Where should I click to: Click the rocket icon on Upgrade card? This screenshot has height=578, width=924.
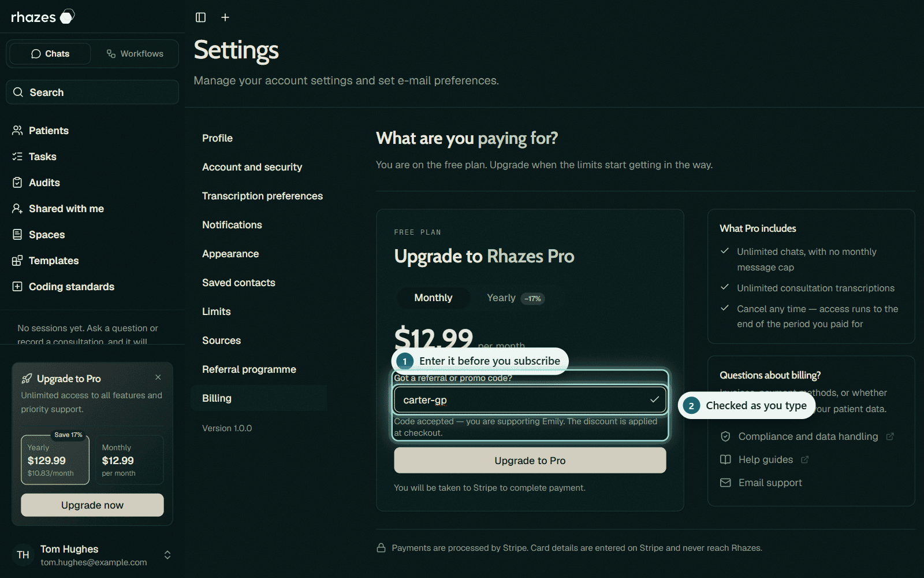pos(27,379)
